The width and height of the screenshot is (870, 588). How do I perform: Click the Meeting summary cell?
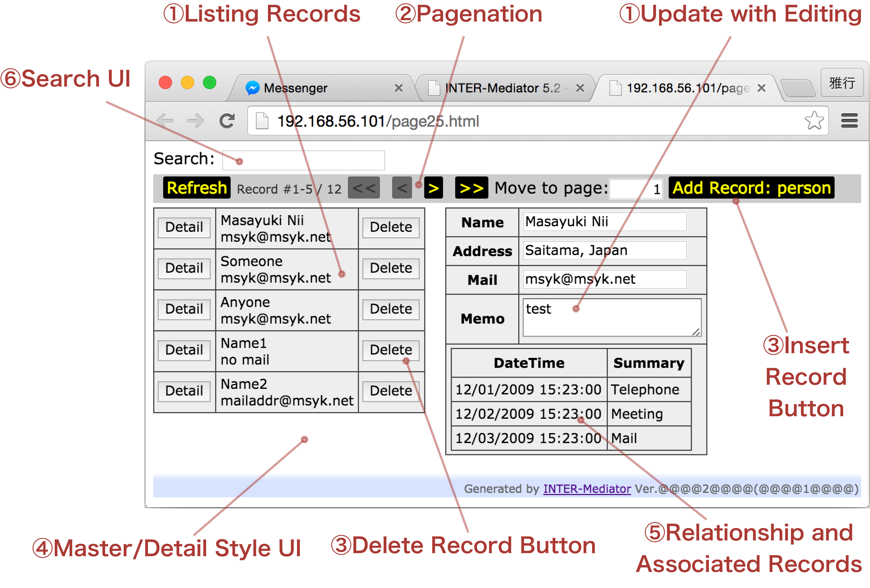point(649,414)
